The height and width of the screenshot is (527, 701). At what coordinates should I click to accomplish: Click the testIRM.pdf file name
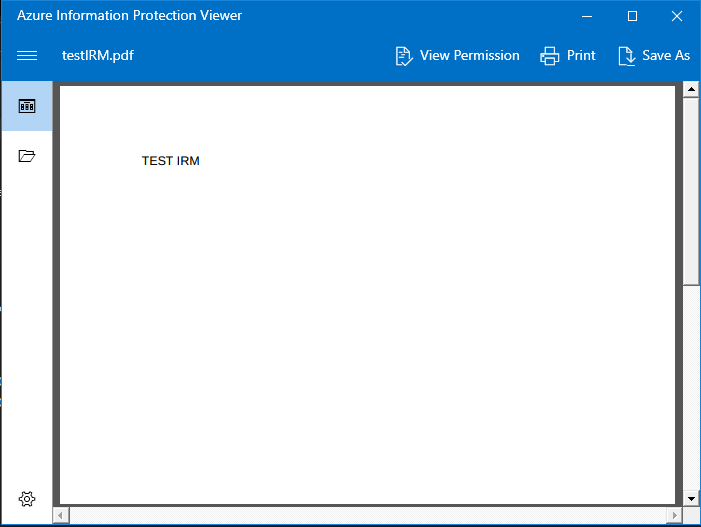click(97, 55)
